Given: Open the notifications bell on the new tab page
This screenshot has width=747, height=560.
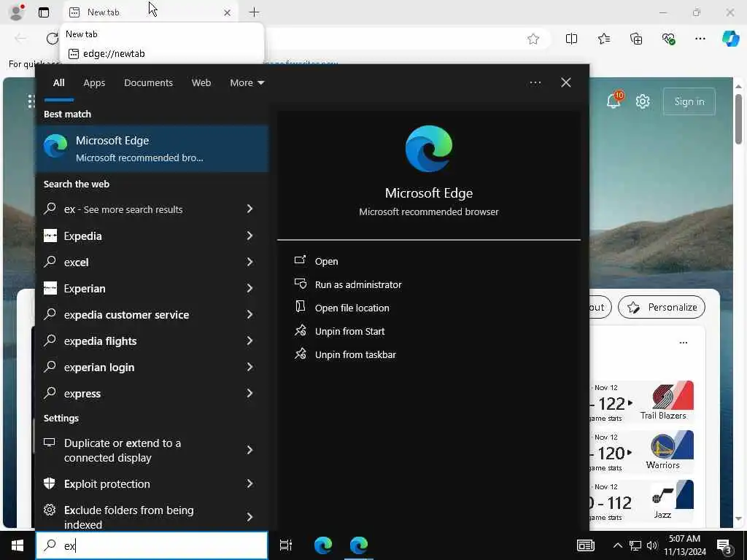Looking at the screenshot, I should 614,101.
